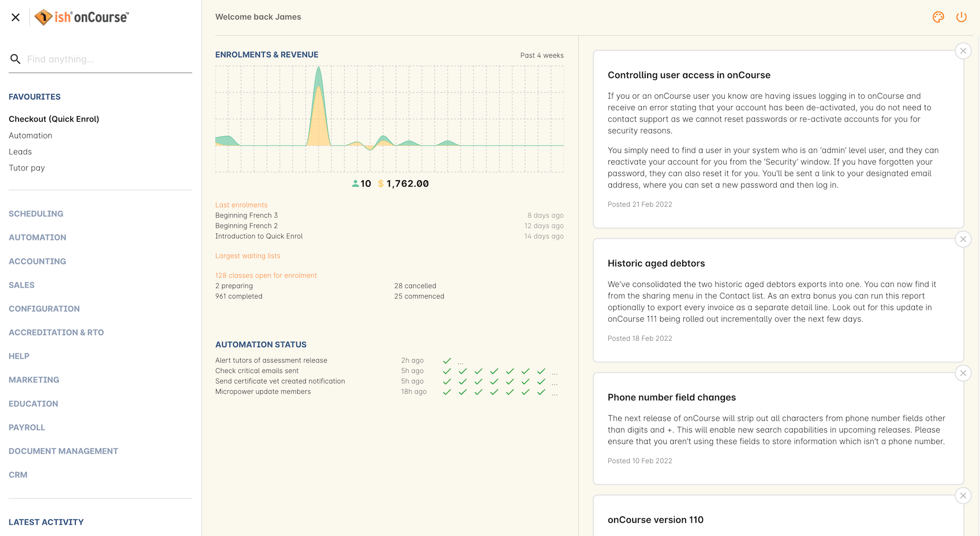Click the Largest waiting lists link

248,256
